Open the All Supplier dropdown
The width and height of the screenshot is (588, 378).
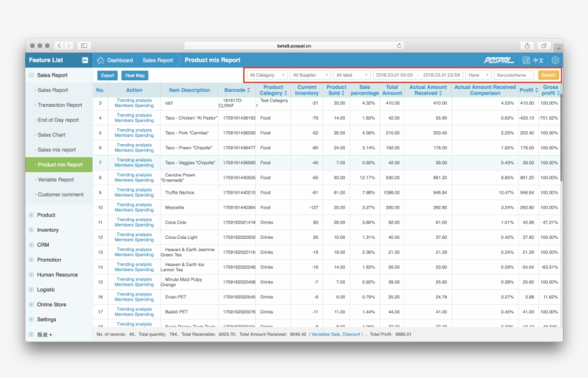(310, 75)
